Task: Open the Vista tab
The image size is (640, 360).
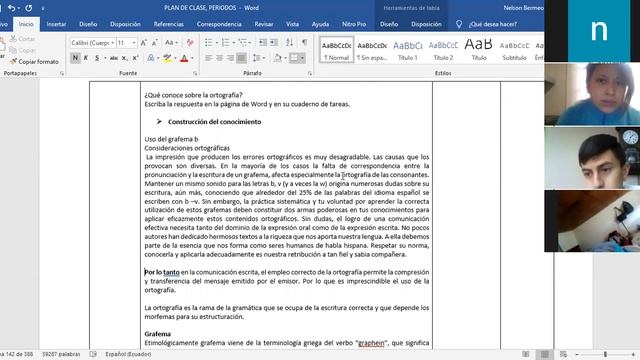Action: tap(292, 24)
